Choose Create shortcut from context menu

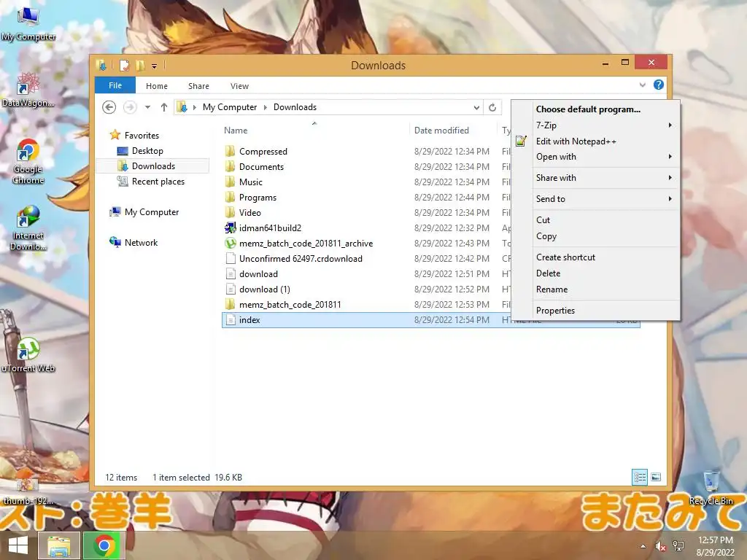(565, 257)
